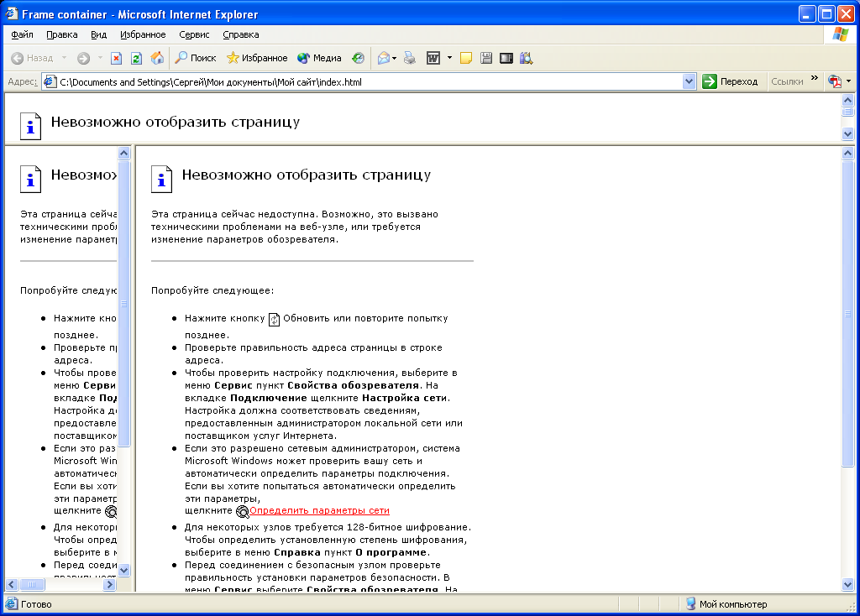
Task: Click top frame scrollbar down arrow
Action: pos(848,133)
